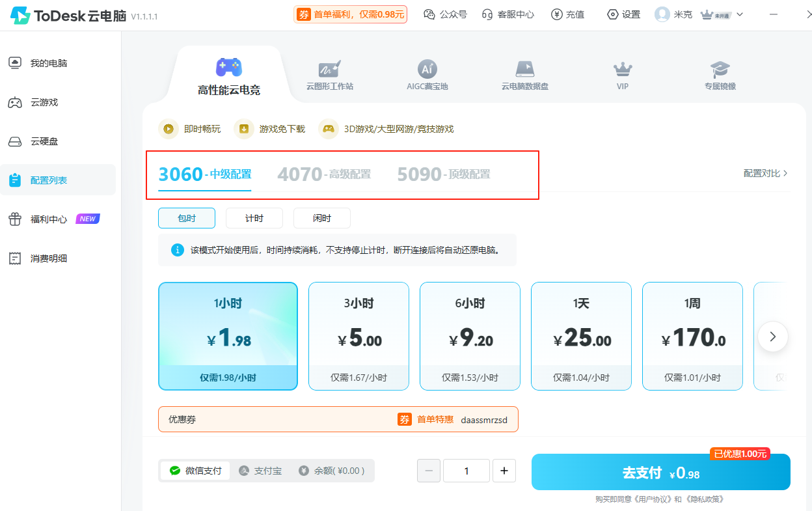Decrease quantity with minus button
This screenshot has width=812, height=511.
pos(429,471)
